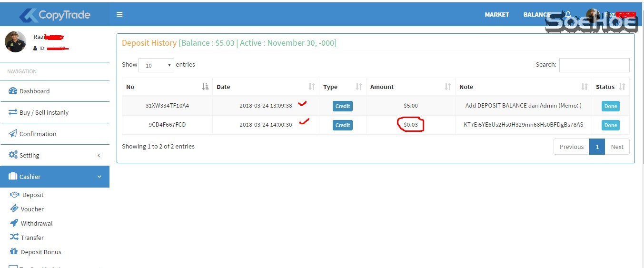
Task: Open Buy / Sell instanly menu item
Action: (x=44, y=113)
